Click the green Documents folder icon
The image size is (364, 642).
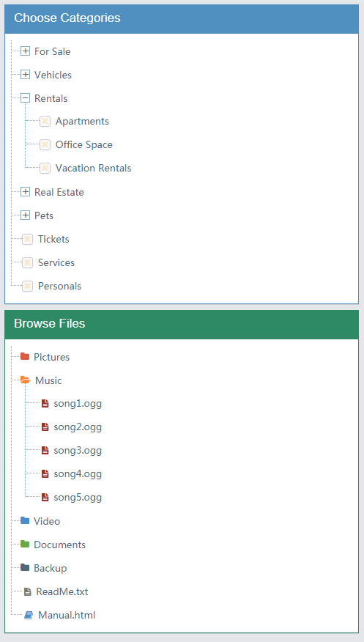point(25,544)
